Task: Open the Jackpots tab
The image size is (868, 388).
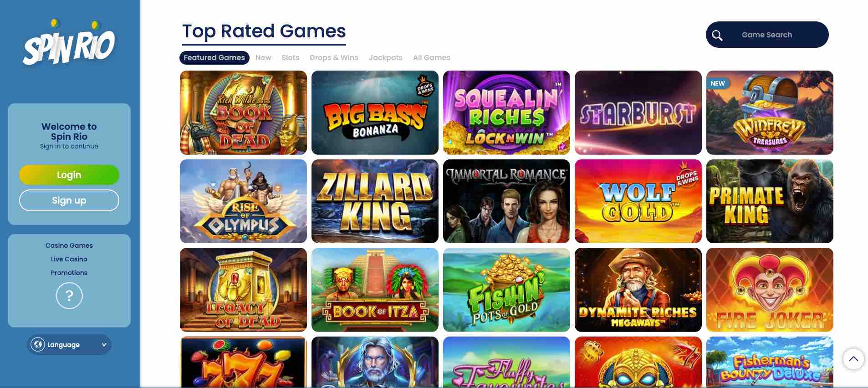Action: tap(385, 58)
